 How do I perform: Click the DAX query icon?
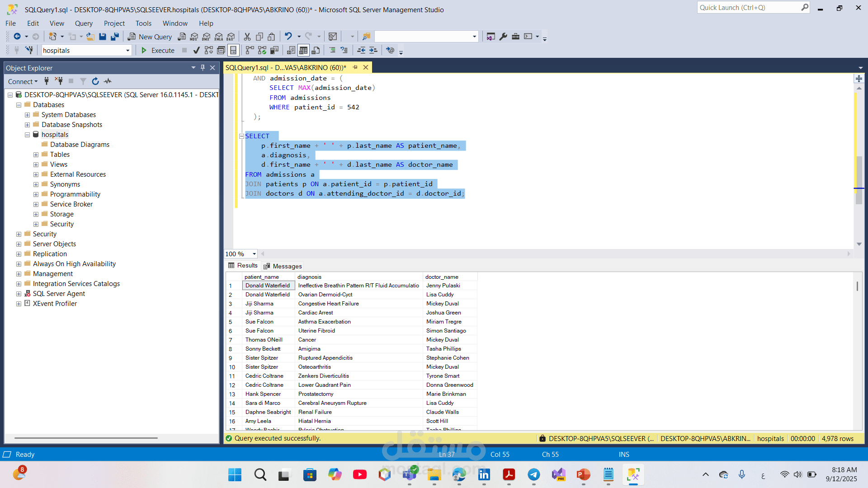pos(231,37)
